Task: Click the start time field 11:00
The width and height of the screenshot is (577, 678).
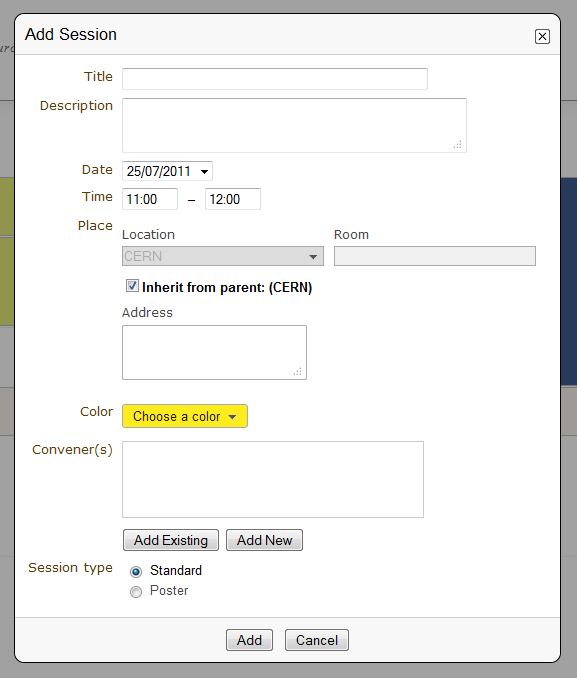Action: click(150, 199)
